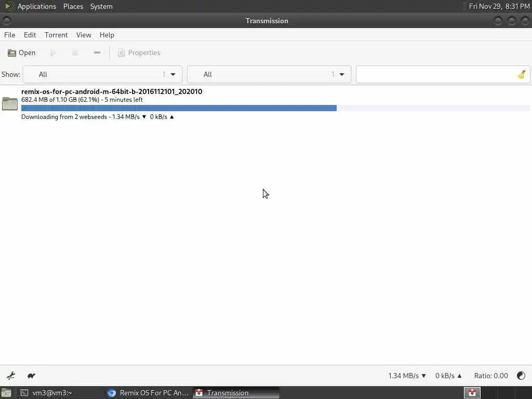Click the window menu button in title bar
The height and width of the screenshot is (399, 532).
6,21
